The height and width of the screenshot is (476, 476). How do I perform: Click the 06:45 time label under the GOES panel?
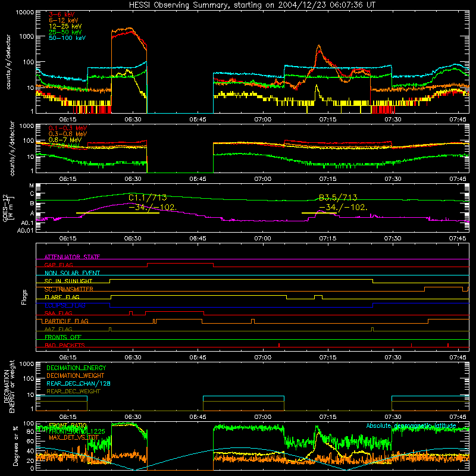pos(198,239)
